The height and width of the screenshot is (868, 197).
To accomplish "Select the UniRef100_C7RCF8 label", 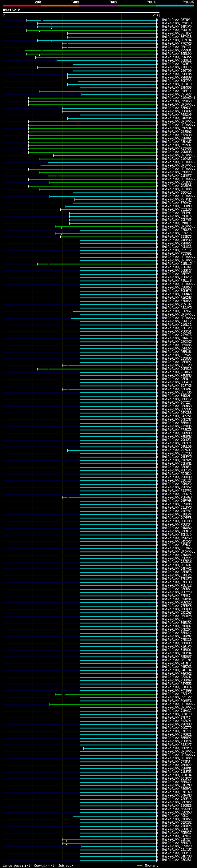I will pos(176,230).
